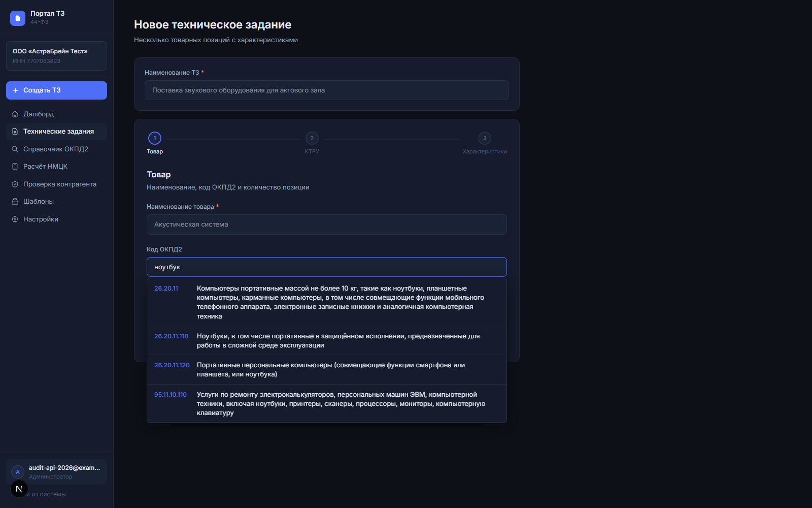Click the Дашборд home icon
Screen dimensions: 812x508
click(15, 114)
